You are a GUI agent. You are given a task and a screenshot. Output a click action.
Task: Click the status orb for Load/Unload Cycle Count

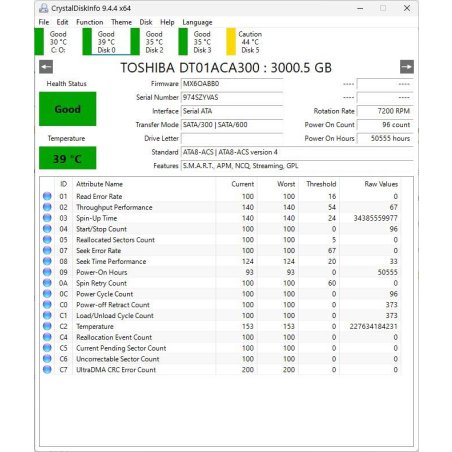(x=47, y=315)
